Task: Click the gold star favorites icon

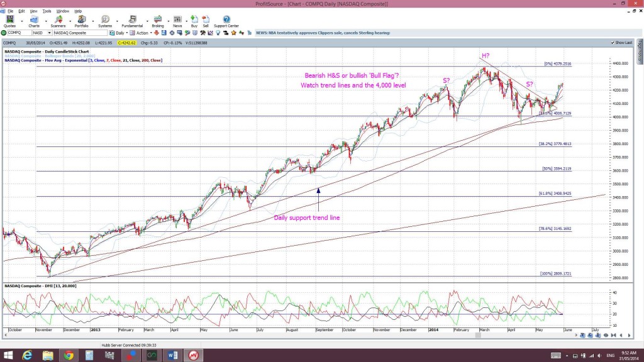Action: (x=234, y=33)
